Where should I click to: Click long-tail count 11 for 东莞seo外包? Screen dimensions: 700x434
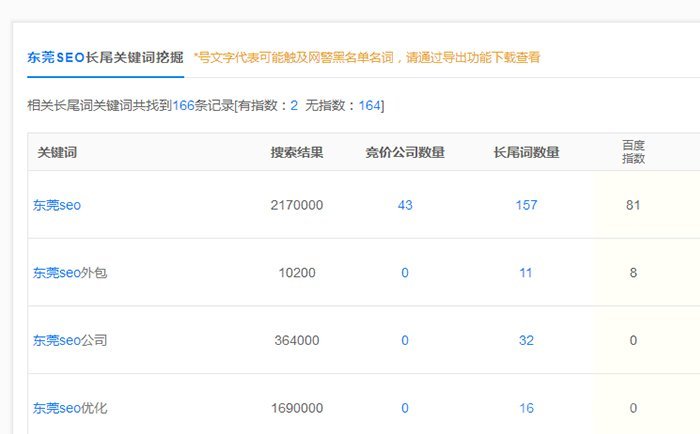[x=526, y=272]
